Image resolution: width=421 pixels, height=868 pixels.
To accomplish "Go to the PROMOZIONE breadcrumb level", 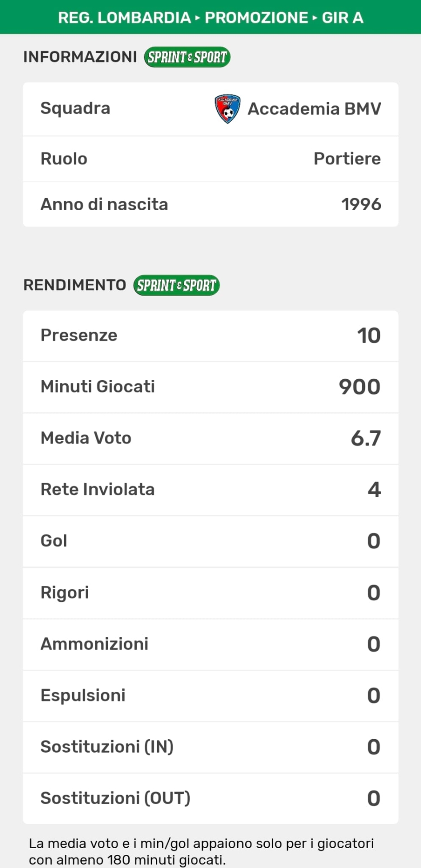I will coord(256,18).
